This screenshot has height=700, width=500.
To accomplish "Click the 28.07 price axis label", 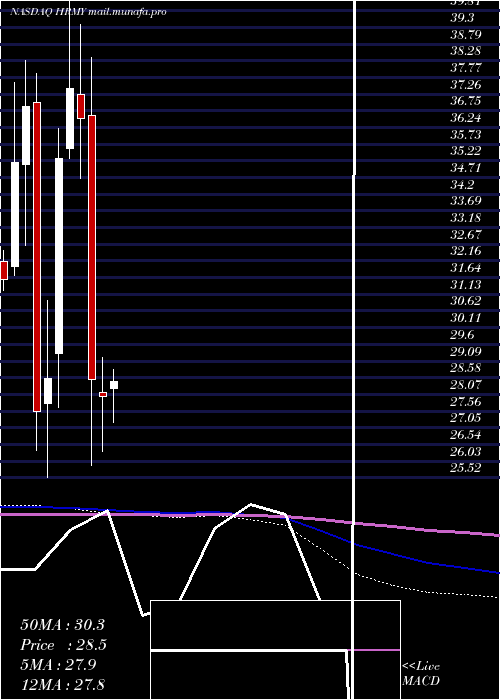I will tap(466, 384).
